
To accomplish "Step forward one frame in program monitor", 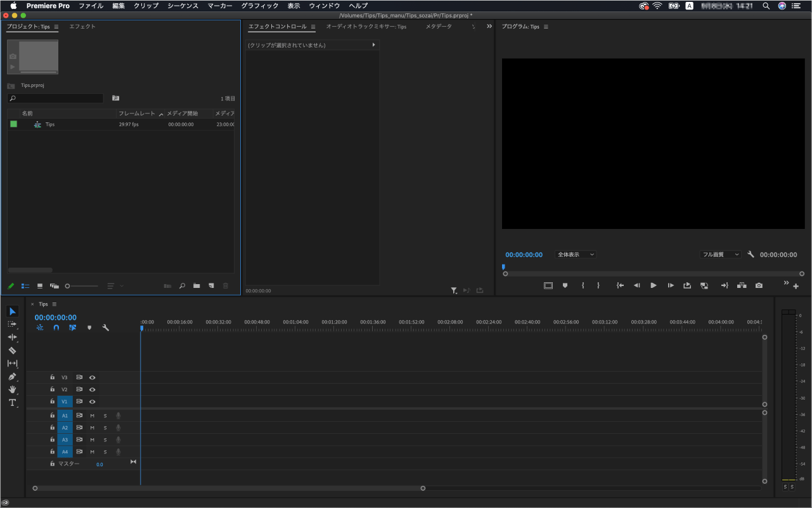I will 671,285.
